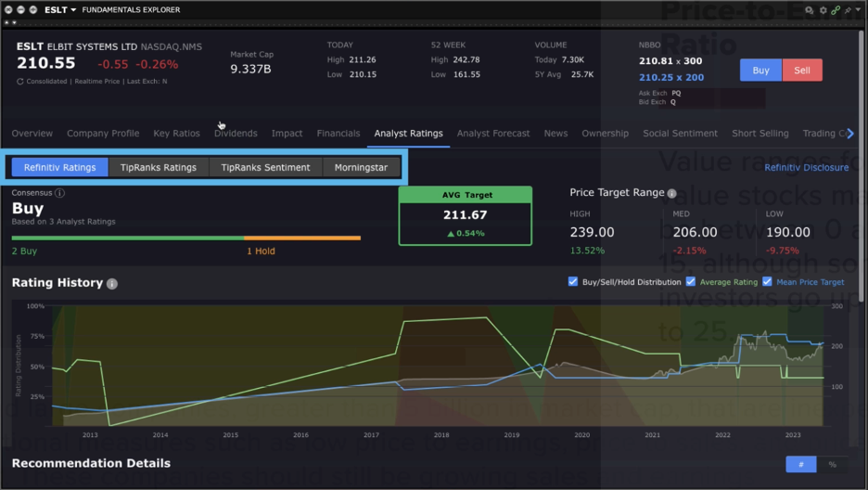Switch Recommendation Details to percent view
Image resolution: width=868 pixels, height=490 pixels.
click(832, 464)
